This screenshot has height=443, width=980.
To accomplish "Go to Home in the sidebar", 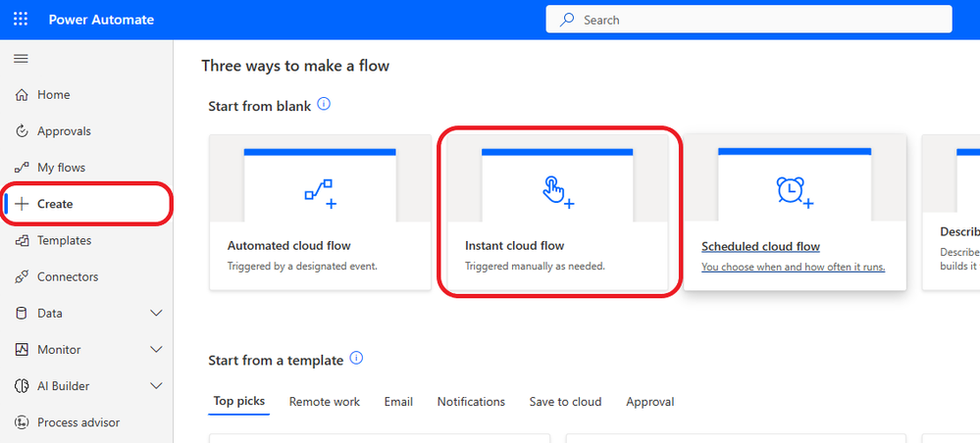I will pyautogui.click(x=86, y=95).
